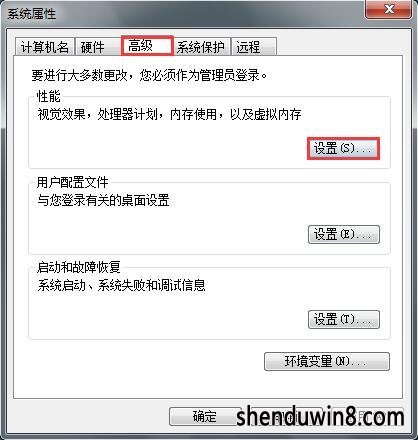The width and height of the screenshot is (418, 440).
Task: Switch to the 计算机名 tab
Action: [45, 47]
